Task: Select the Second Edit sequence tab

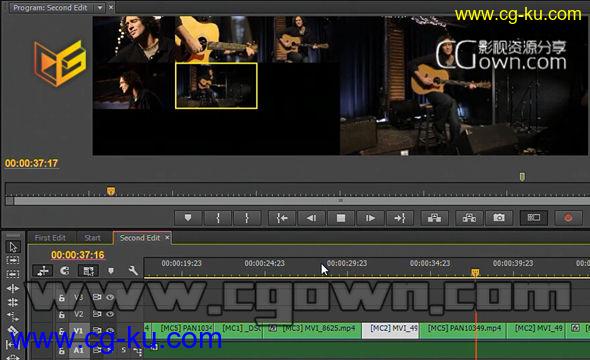Action: click(x=140, y=238)
